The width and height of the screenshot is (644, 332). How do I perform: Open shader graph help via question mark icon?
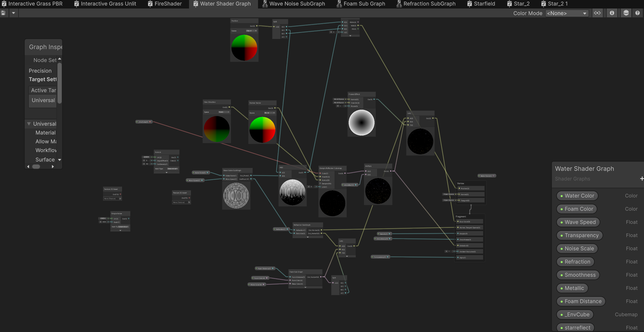pyautogui.click(x=637, y=13)
